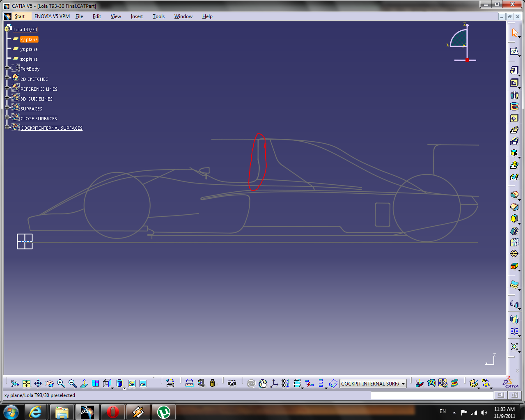
Task: Activate the Rotate view tool
Action: pos(49,383)
